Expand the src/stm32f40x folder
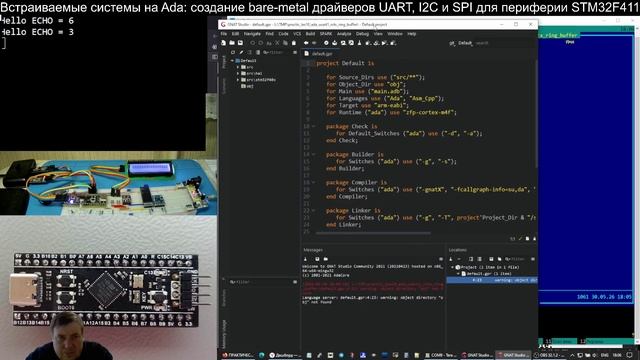640x360 pixels. point(238,80)
